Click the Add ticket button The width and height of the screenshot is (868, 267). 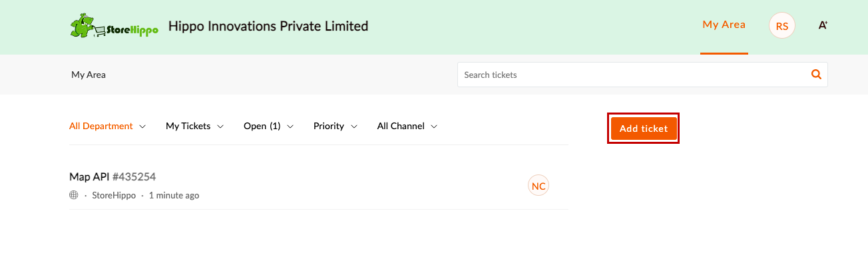644,129
